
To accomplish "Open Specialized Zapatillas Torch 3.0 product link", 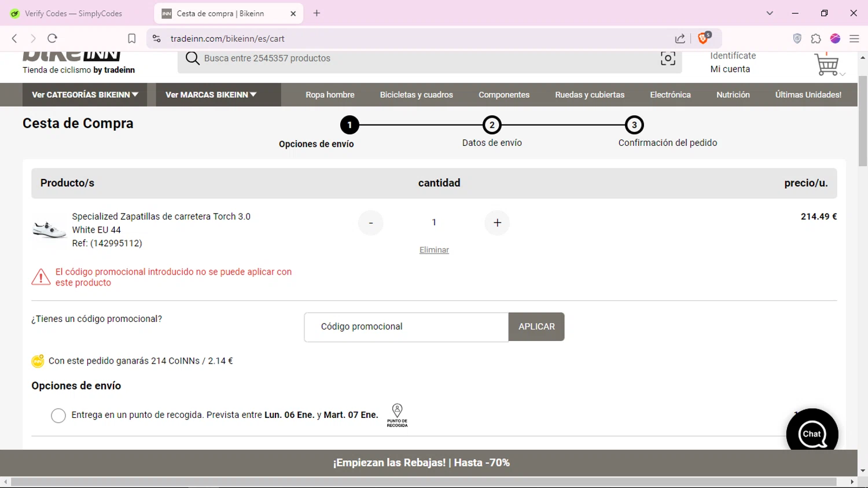I will pyautogui.click(x=161, y=217).
